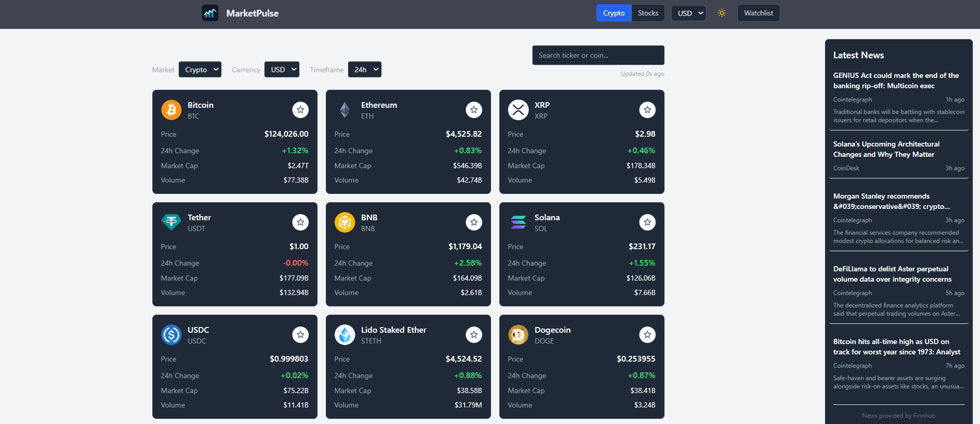Viewport: 980px width, 424px height.
Task: Switch to the Stocks tab
Action: pyautogui.click(x=648, y=13)
